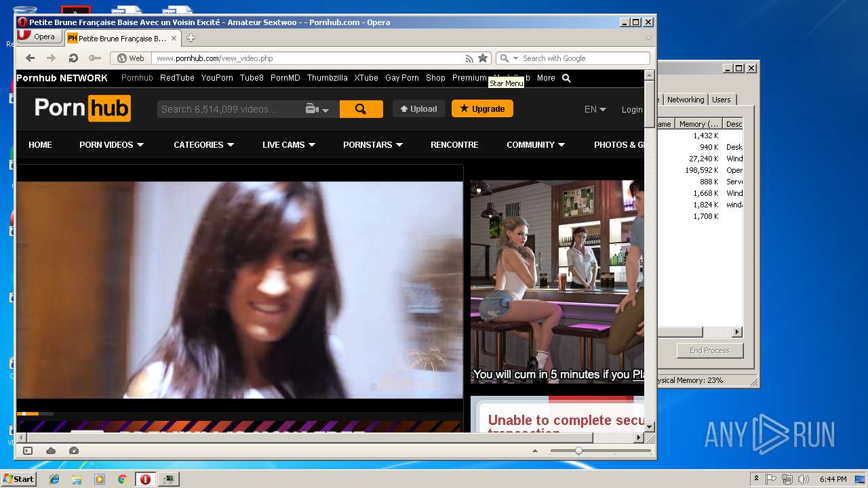Open the view options arrow beside zoom slider
The width and height of the screenshot is (868, 488).
[x=534, y=451]
